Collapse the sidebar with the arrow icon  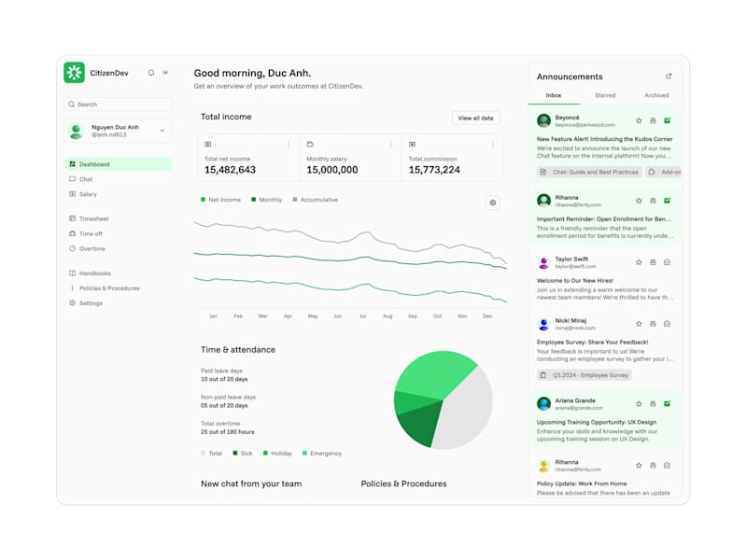coord(166,73)
